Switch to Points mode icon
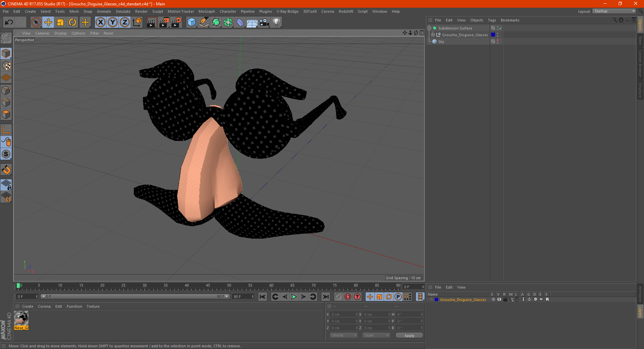This screenshot has width=644, height=349. click(6, 90)
